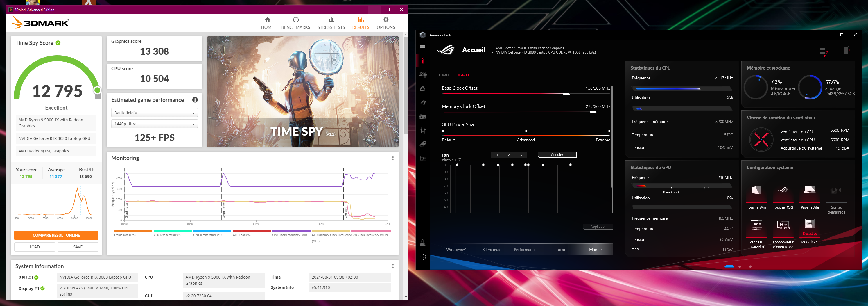Select the Windows® operating mode
The height and width of the screenshot is (306, 868).
[x=456, y=250]
